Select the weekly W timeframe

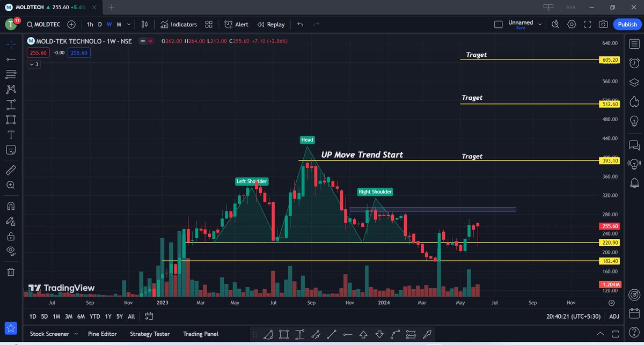109,25
